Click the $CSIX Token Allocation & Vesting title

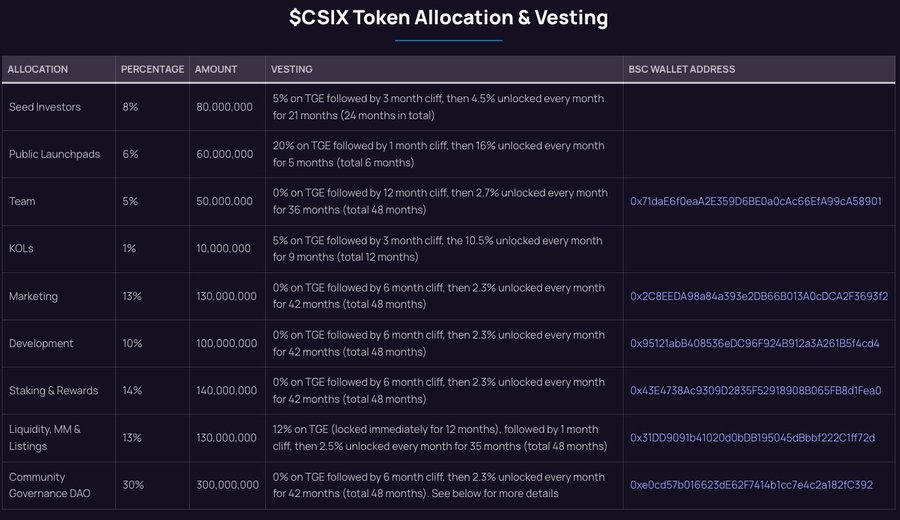pos(448,18)
